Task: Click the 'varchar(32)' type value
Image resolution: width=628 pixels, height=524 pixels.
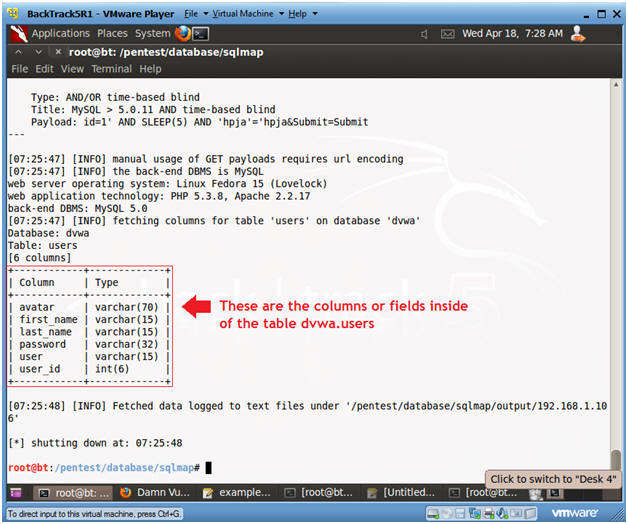Action: point(127,344)
